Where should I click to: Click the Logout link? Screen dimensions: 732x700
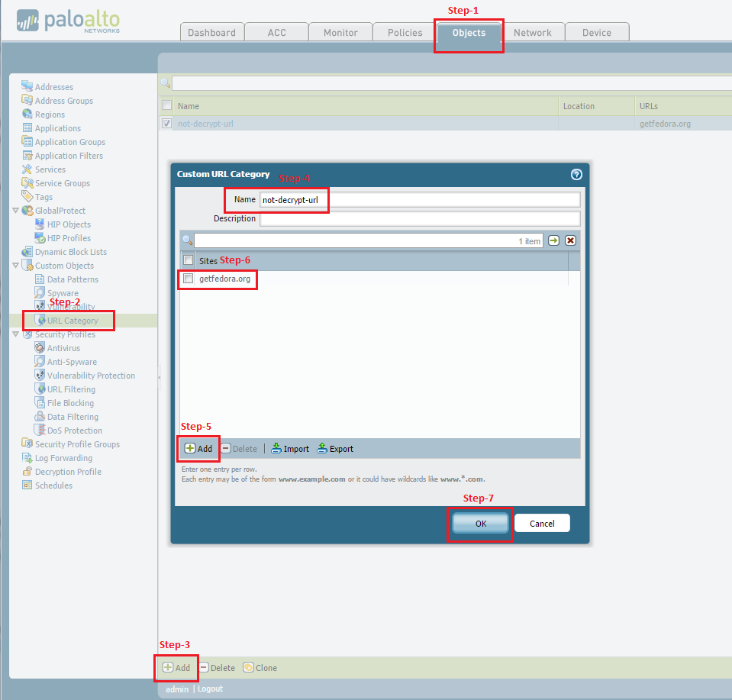coord(210,689)
